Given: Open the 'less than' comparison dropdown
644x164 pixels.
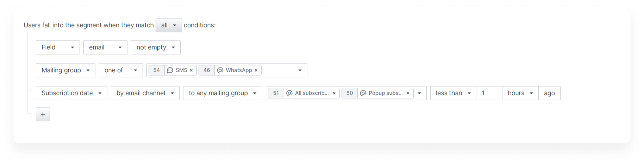Looking at the screenshot, I should point(453,93).
